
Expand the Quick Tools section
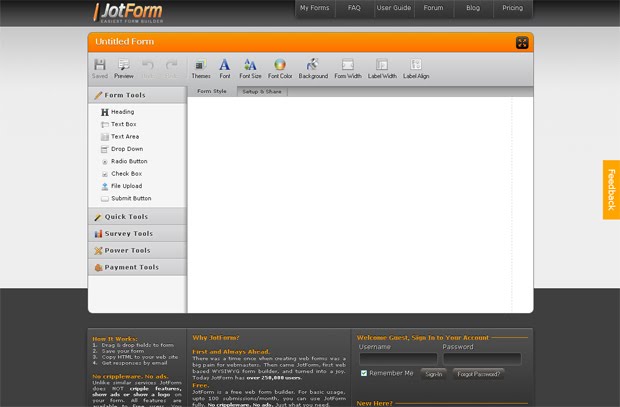(x=137, y=216)
